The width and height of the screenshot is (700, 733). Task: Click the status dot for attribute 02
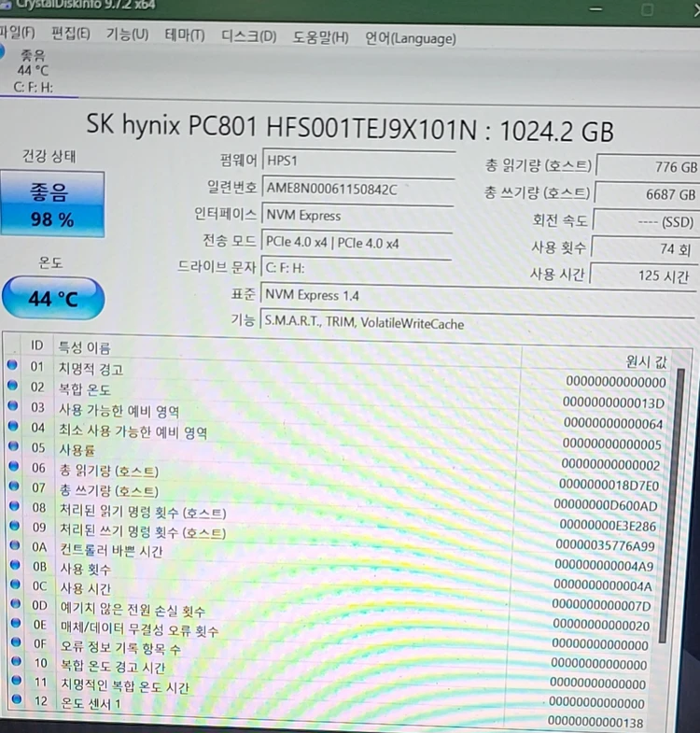pos(13,386)
